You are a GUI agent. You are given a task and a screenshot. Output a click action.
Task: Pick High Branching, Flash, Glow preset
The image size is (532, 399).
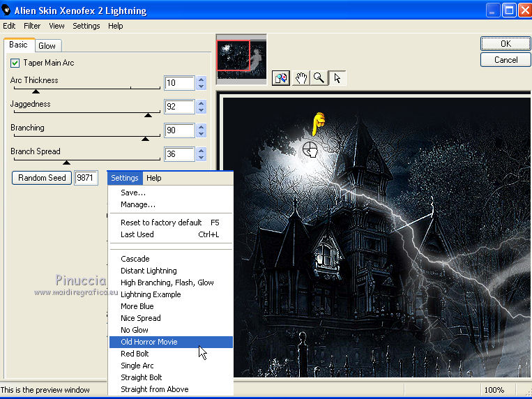pyautogui.click(x=171, y=283)
